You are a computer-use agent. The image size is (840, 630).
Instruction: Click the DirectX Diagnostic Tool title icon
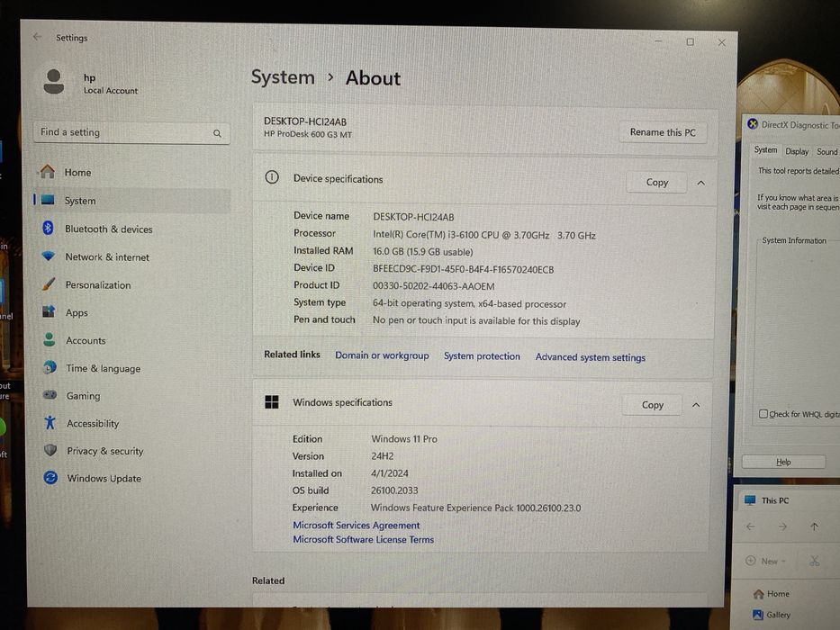(x=753, y=124)
